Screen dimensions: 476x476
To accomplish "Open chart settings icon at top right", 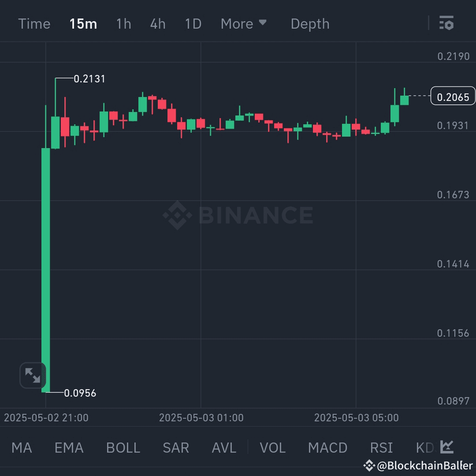I will [446, 23].
